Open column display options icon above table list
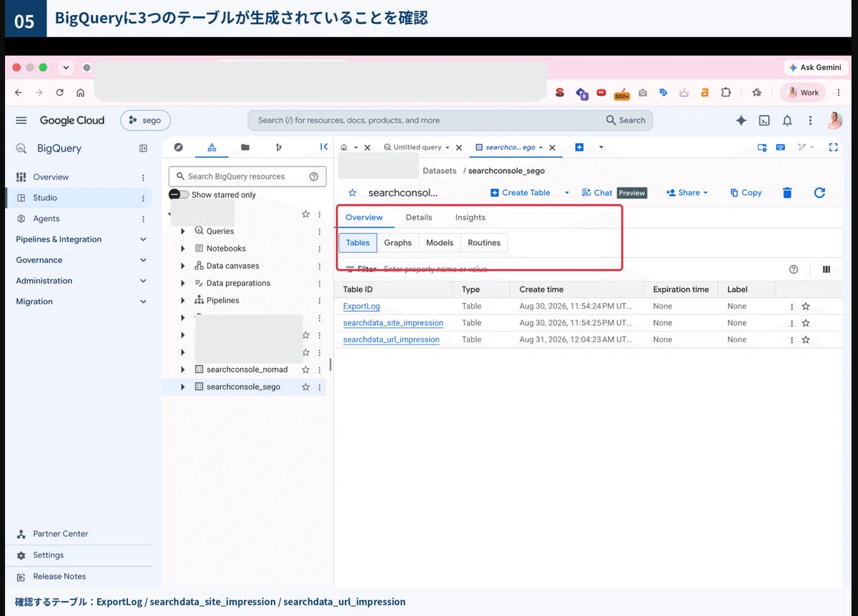The height and width of the screenshot is (616, 858). coord(827,269)
